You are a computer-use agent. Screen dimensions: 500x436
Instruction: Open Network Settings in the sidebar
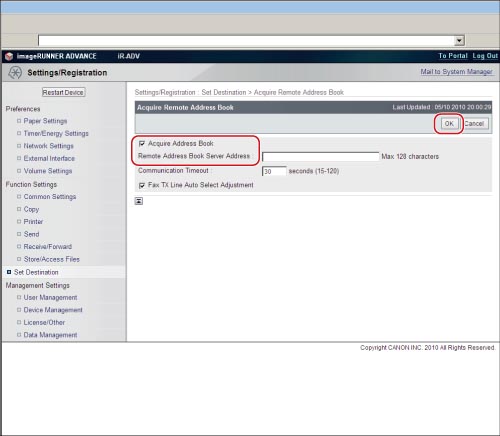48,146
